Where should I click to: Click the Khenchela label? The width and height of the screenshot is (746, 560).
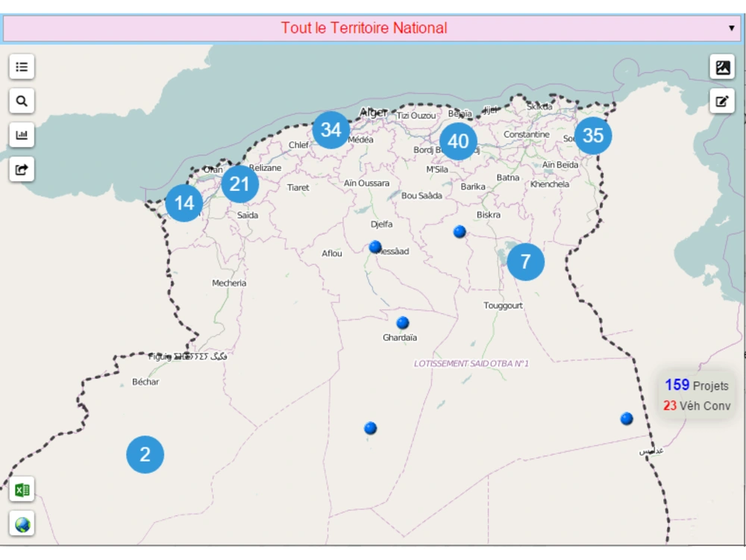[550, 184]
